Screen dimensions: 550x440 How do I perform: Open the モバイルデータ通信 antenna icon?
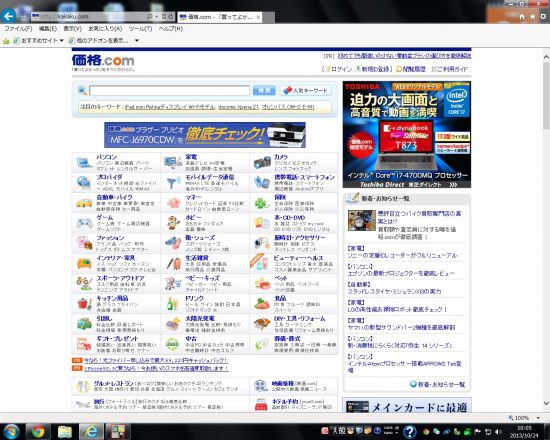tap(173, 182)
